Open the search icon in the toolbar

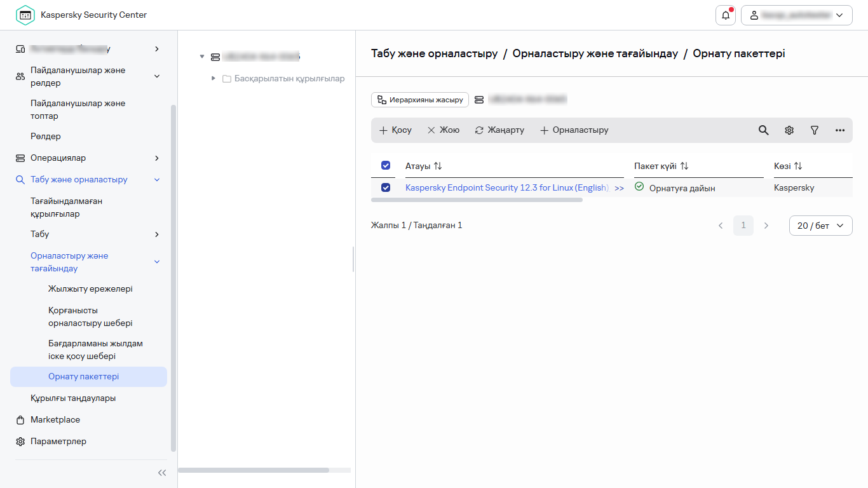click(x=763, y=130)
